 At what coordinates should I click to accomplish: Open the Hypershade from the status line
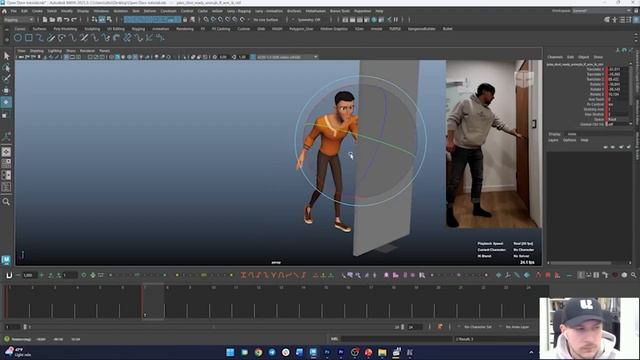click(x=374, y=20)
